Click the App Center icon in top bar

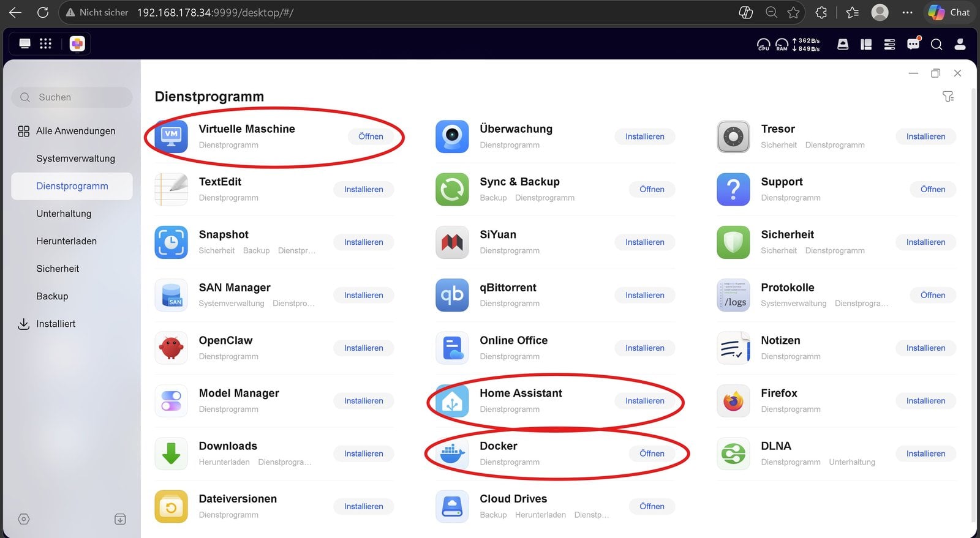click(x=77, y=43)
